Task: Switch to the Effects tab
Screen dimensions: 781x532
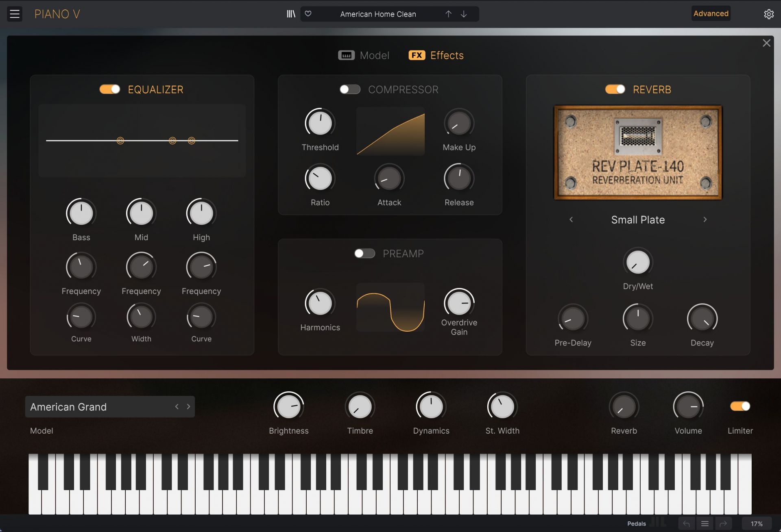Action: tap(436, 55)
